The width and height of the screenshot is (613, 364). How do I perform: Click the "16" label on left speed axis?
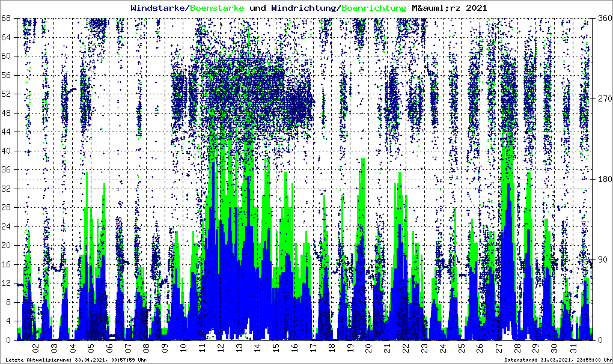pos(6,264)
